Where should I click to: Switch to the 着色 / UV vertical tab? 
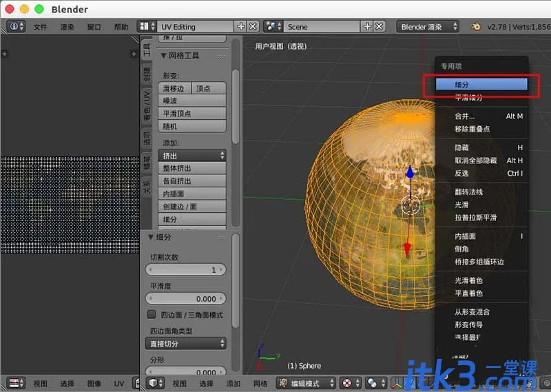click(147, 105)
